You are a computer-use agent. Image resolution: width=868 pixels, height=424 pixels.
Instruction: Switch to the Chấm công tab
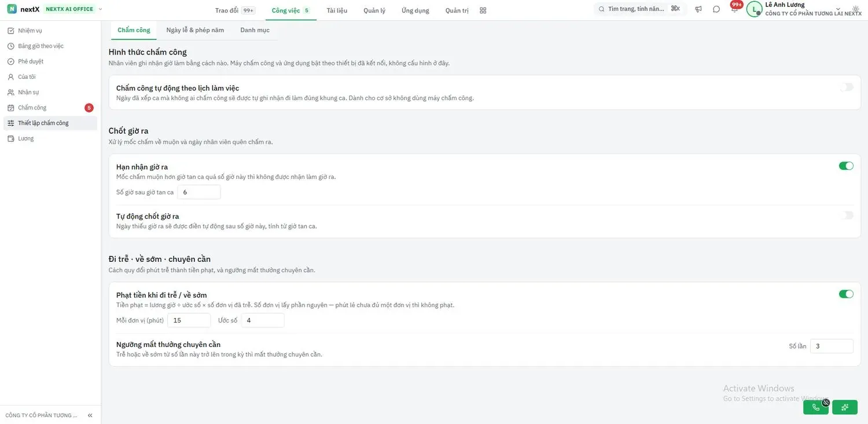click(x=134, y=30)
